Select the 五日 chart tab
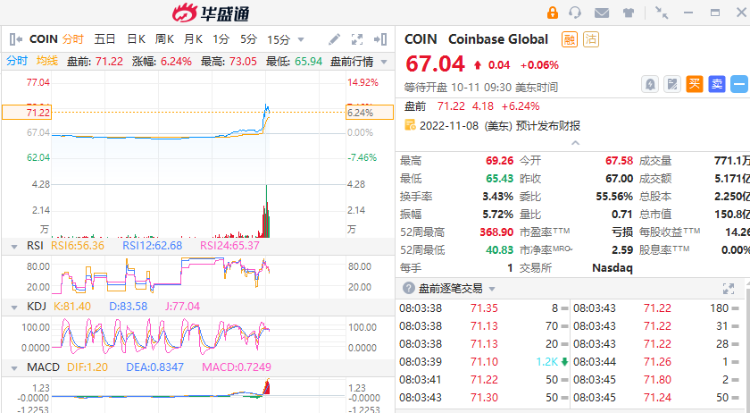The width and height of the screenshot is (750, 413). 105,40
